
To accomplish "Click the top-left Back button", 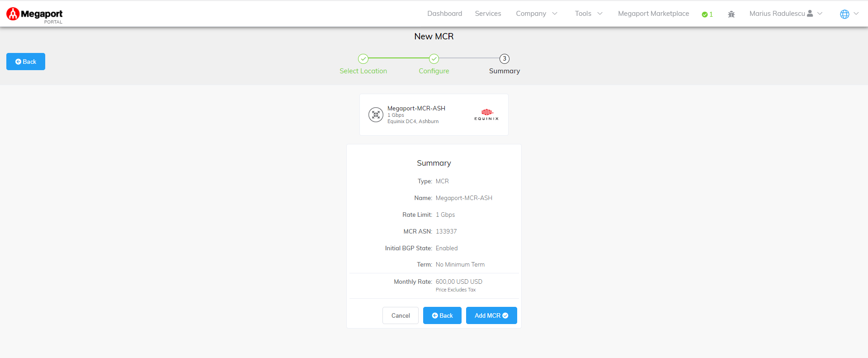I will pyautogui.click(x=26, y=62).
